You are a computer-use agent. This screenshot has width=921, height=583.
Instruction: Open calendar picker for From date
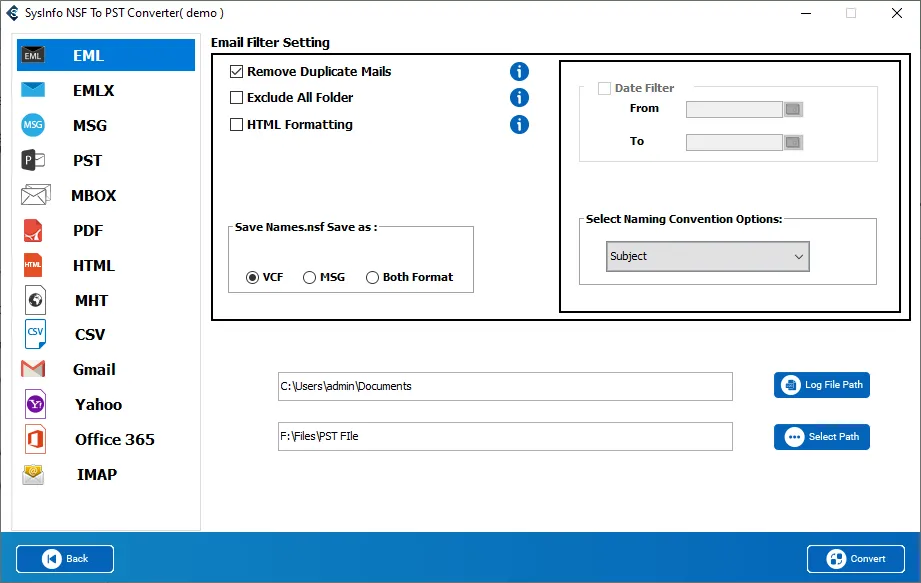coord(794,109)
